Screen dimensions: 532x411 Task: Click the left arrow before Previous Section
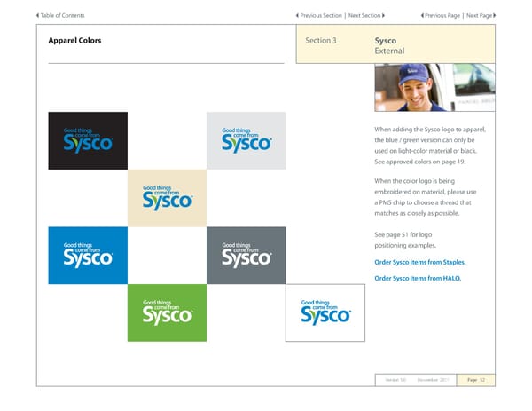(296, 16)
